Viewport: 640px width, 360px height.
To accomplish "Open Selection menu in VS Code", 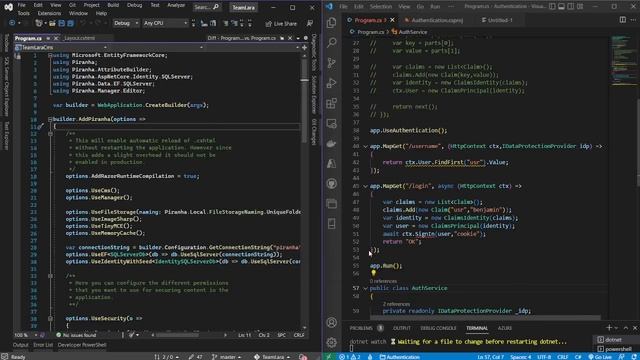I will pos(380,7).
